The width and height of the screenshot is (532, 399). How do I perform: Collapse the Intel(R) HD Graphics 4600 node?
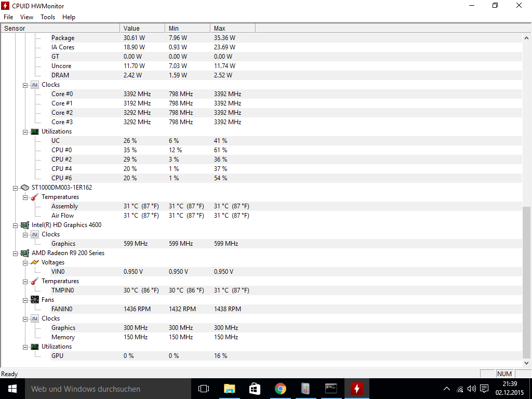pos(15,225)
